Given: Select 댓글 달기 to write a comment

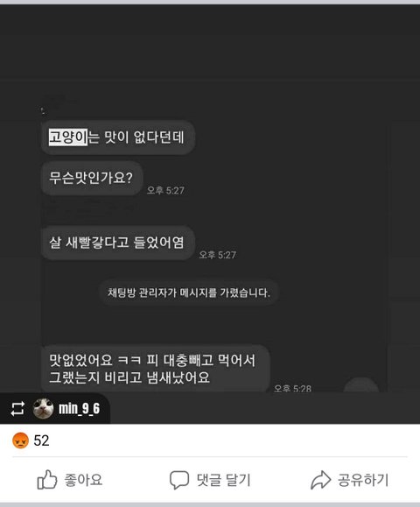Looking at the screenshot, I should pyautogui.click(x=224, y=480).
